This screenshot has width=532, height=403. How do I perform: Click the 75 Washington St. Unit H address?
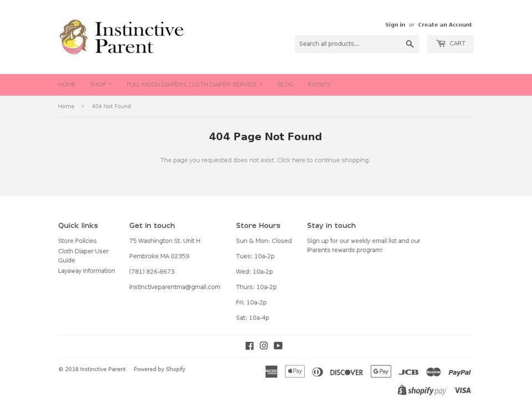165,241
